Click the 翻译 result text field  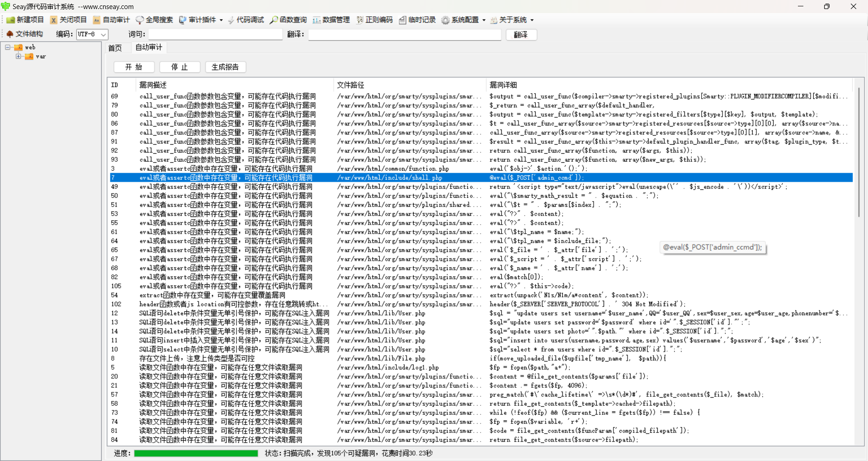click(405, 34)
